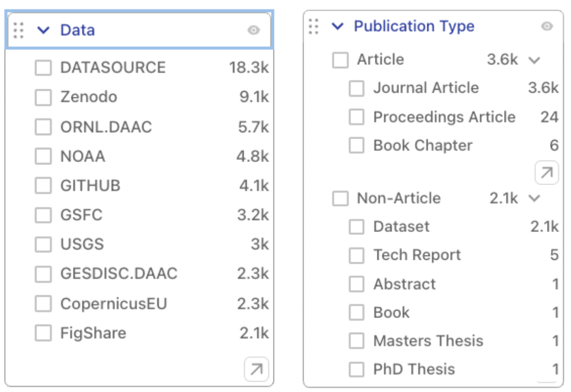The height and width of the screenshot is (392, 571).
Task: Check the CopernicusEU checkbox
Action: (43, 304)
